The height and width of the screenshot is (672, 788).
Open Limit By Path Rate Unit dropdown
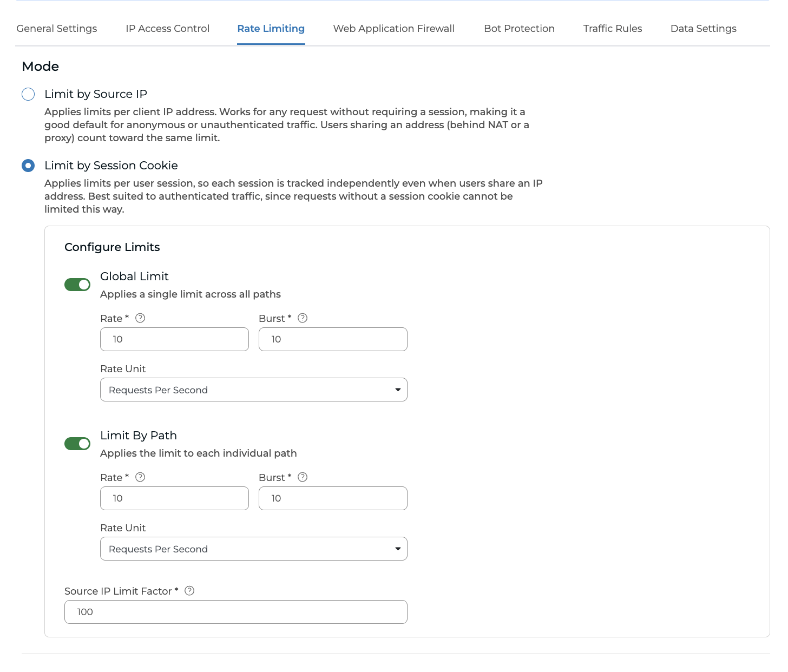click(254, 549)
